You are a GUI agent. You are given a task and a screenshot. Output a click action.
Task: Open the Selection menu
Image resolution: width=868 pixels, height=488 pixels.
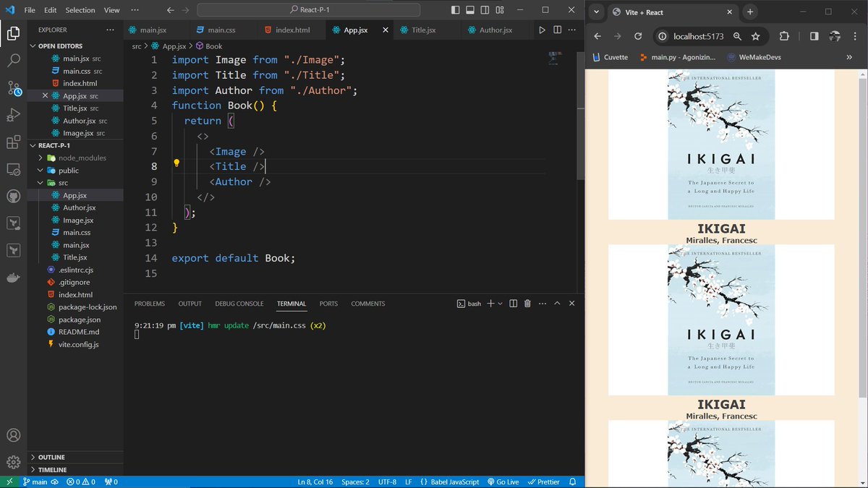(80, 10)
